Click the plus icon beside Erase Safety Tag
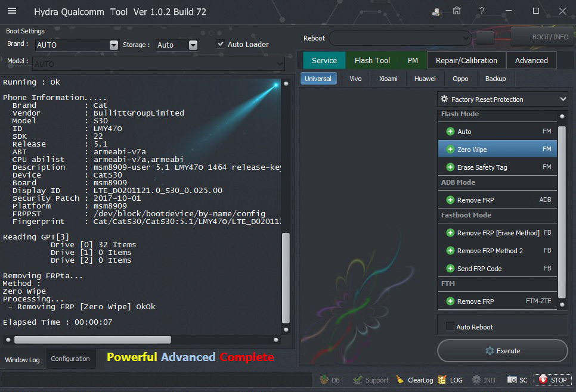Viewport: 576px width, 392px height. [450, 167]
